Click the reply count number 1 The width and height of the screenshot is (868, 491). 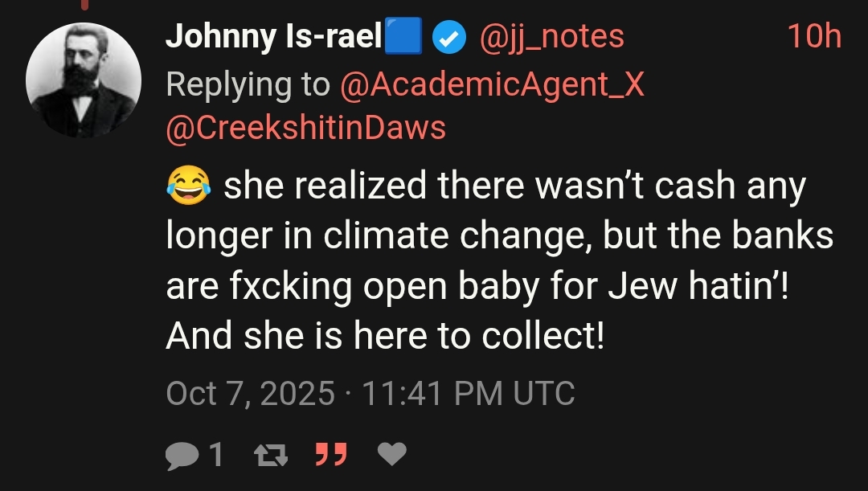coord(216,455)
